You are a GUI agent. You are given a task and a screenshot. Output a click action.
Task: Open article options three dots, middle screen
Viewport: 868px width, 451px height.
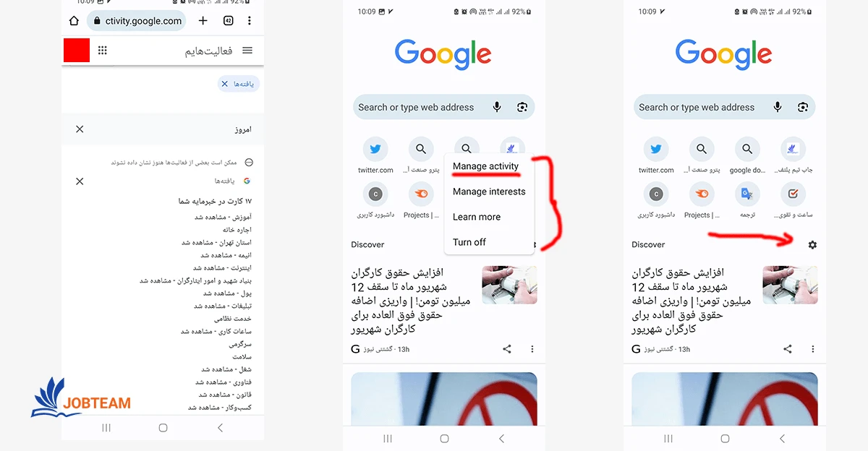coord(532,349)
